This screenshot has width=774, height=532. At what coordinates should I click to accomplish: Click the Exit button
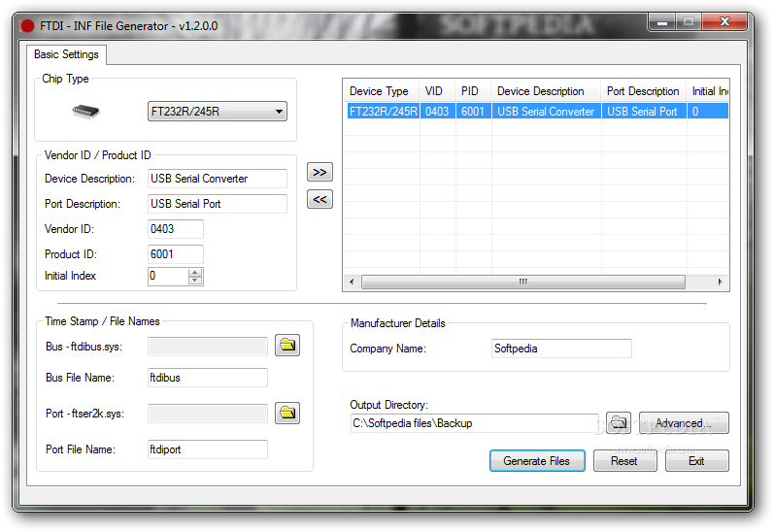click(x=696, y=461)
